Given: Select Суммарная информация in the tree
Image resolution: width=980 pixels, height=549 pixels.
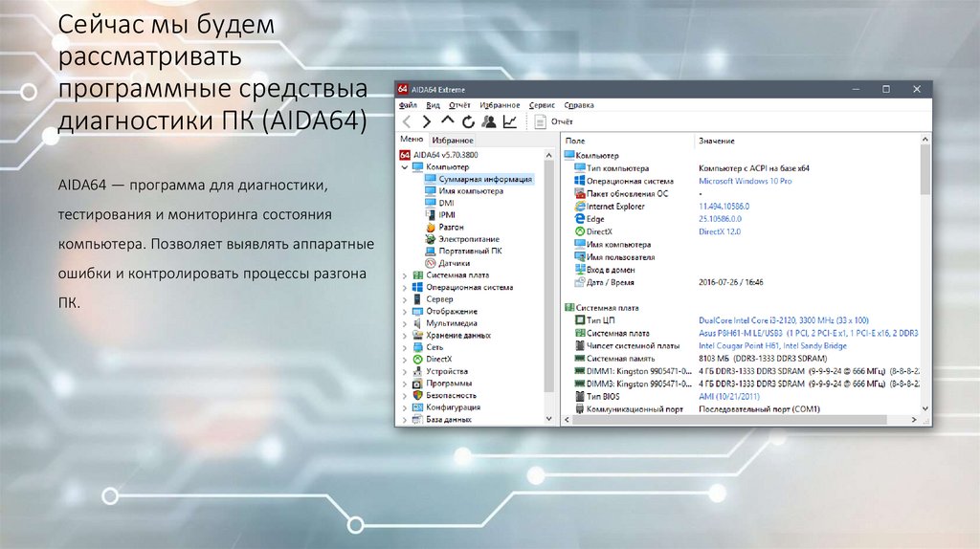Looking at the screenshot, I should (485, 179).
